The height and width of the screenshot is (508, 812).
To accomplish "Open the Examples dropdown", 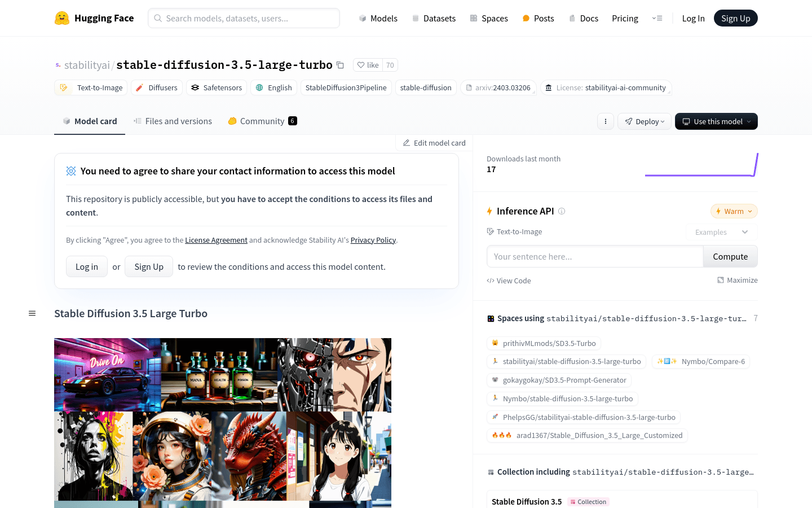I will coord(722,232).
